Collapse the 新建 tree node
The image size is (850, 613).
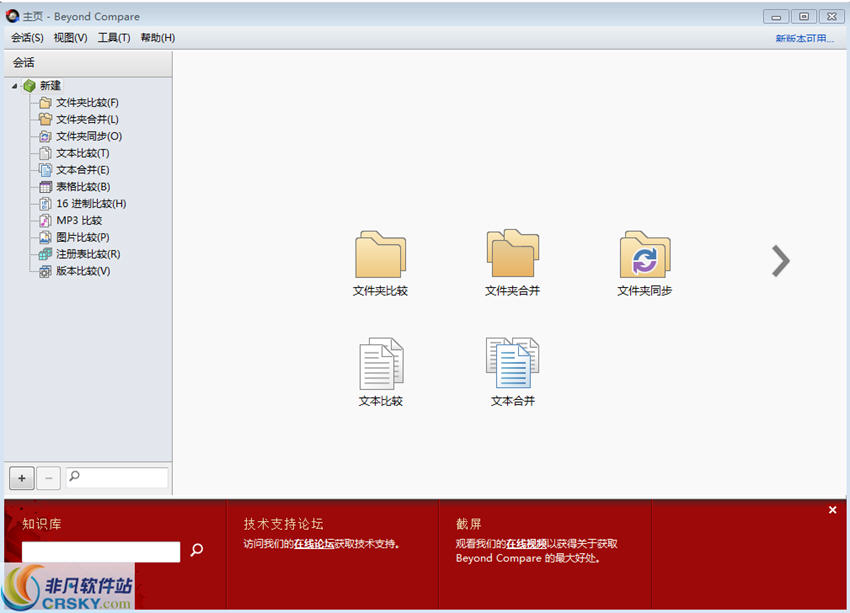coord(13,85)
